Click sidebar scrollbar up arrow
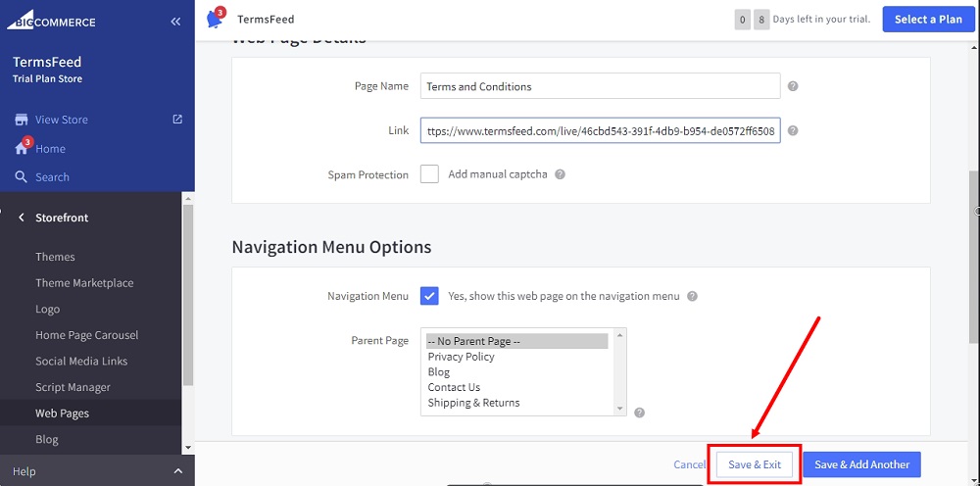Viewport: 980px width, 486px height. point(188,197)
